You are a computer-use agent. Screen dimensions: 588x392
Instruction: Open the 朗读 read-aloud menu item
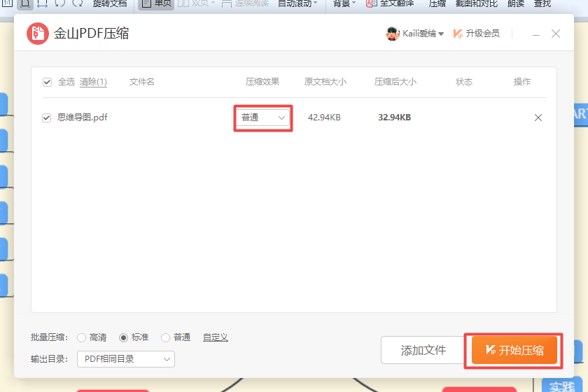pos(515,3)
